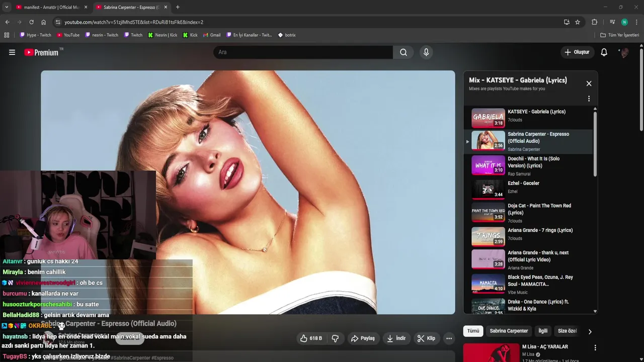Open En İyi Kanallar - Twit... bookmark
The width and height of the screenshot is (644, 362).
249,35
